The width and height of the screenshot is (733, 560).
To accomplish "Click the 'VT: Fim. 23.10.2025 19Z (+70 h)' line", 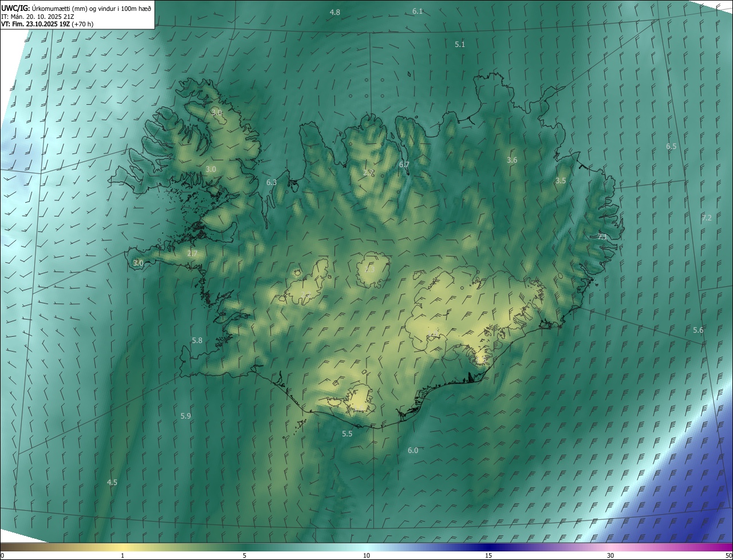I will pyautogui.click(x=47, y=24).
